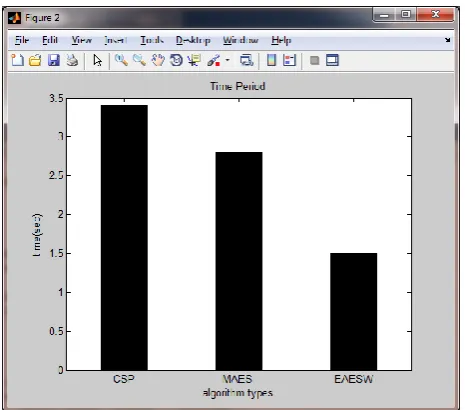The height and width of the screenshot is (410, 465).
Task: Activate the Data Cursor tool
Action: click(x=194, y=60)
